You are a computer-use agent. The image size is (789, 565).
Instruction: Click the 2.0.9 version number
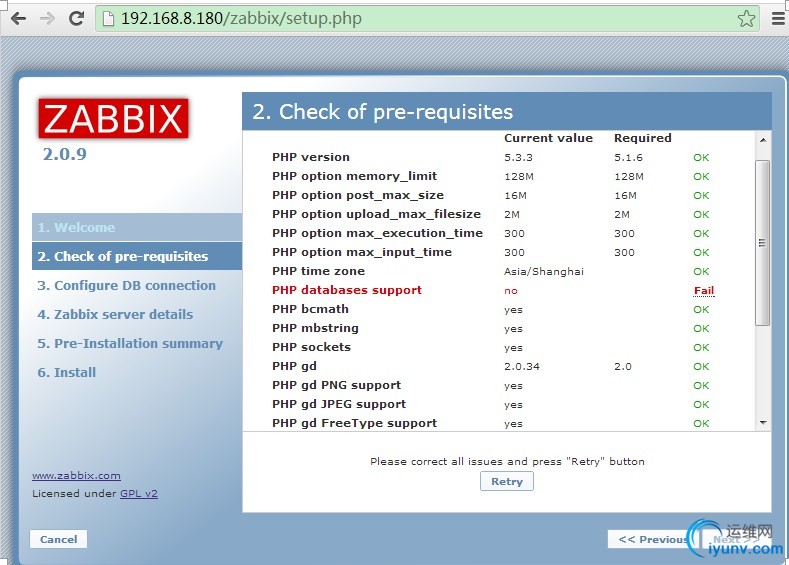64,154
